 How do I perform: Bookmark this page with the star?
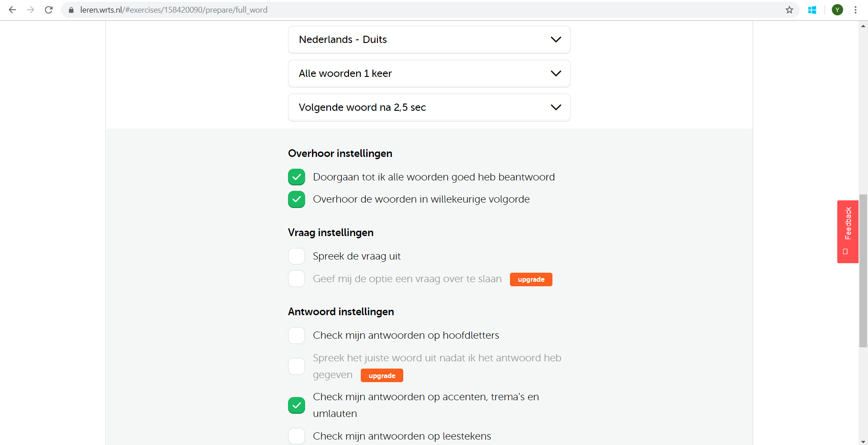click(x=789, y=10)
